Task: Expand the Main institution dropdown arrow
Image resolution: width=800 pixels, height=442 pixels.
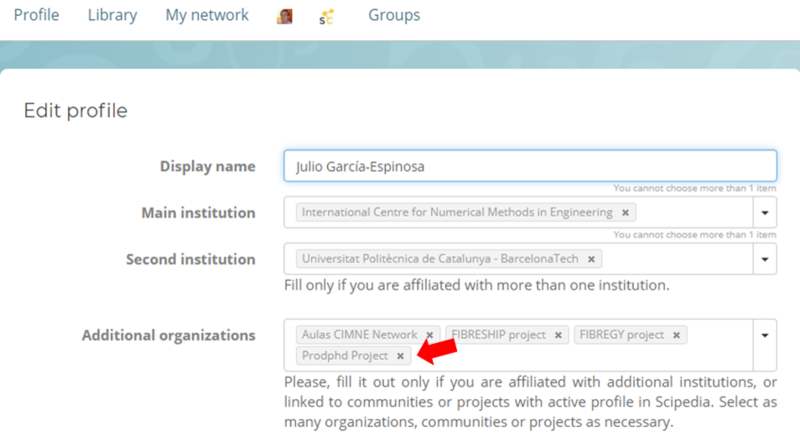Action: pos(765,213)
